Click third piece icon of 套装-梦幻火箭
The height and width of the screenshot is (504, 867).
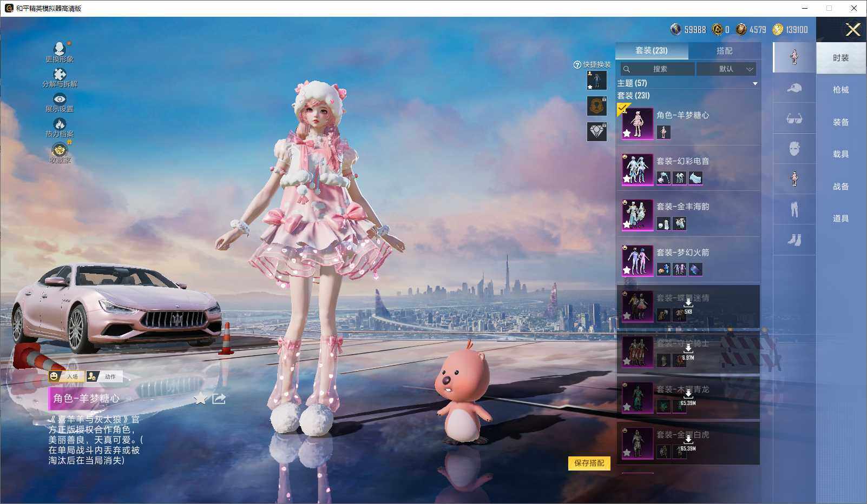695,269
